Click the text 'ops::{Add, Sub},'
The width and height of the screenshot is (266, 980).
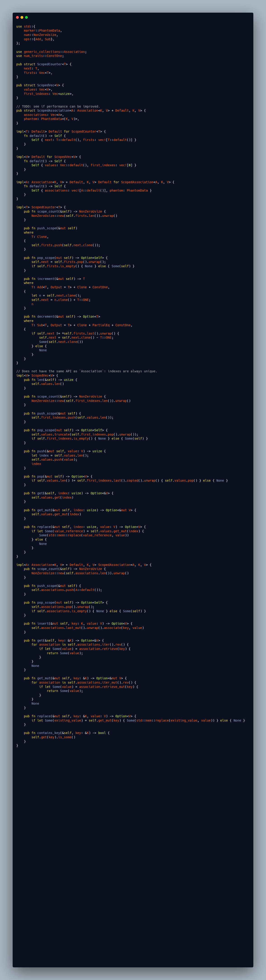(39, 39)
